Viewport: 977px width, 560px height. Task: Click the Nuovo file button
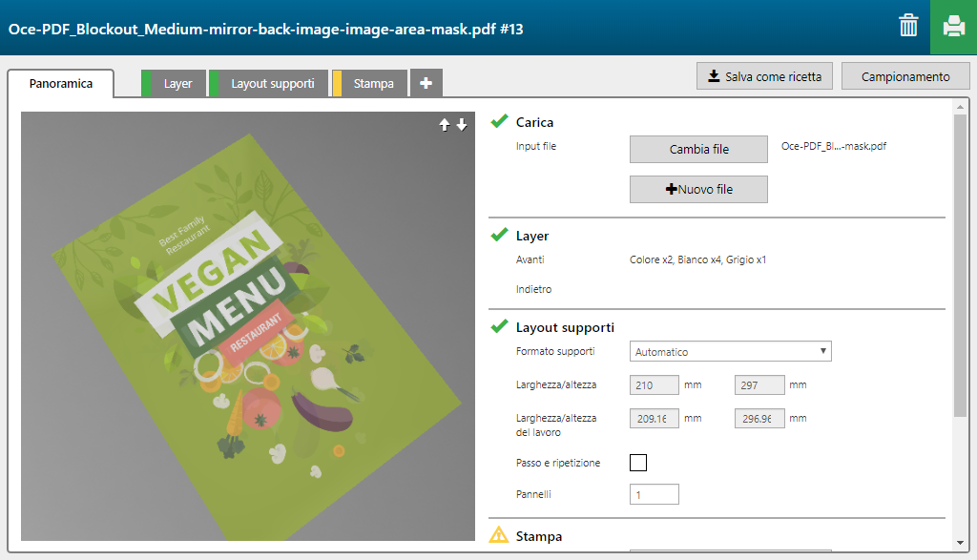[698, 189]
